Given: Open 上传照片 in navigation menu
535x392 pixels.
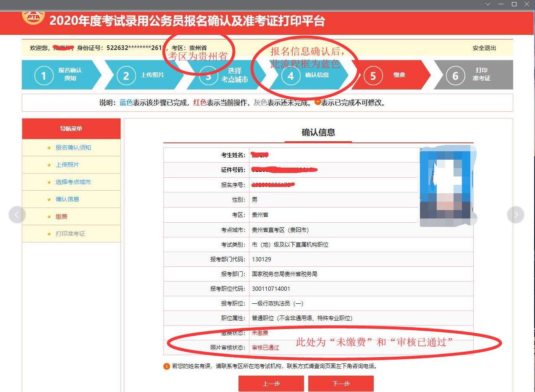Looking at the screenshot, I should coord(67,165).
